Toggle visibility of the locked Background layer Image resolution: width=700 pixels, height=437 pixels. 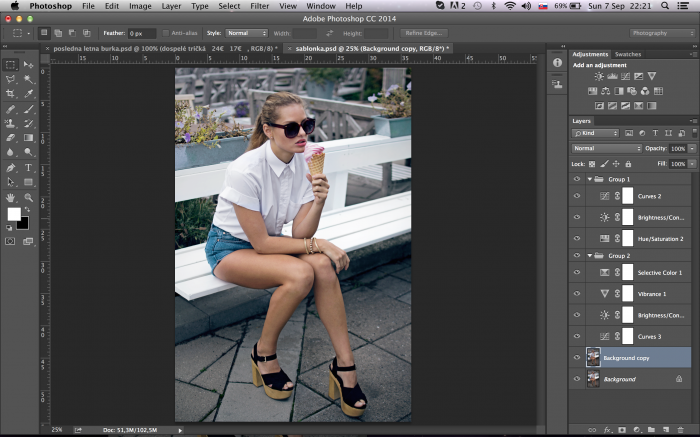point(577,379)
